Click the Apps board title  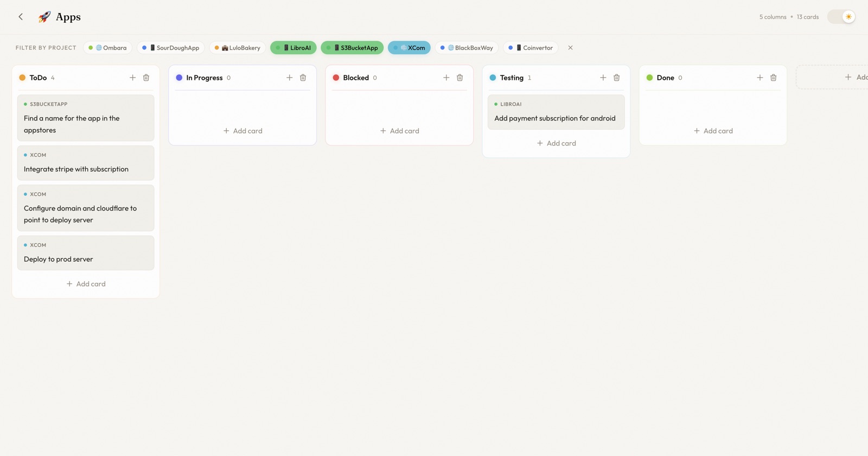click(68, 17)
